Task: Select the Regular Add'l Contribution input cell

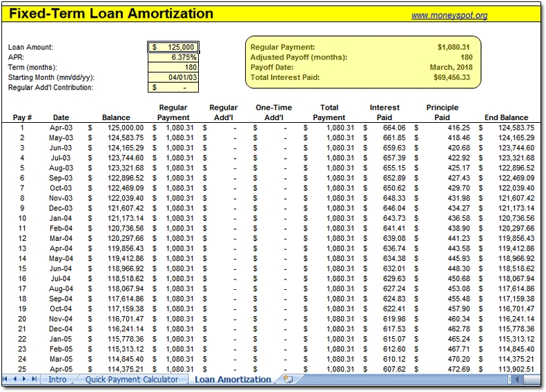Action: tap(173, 88)
